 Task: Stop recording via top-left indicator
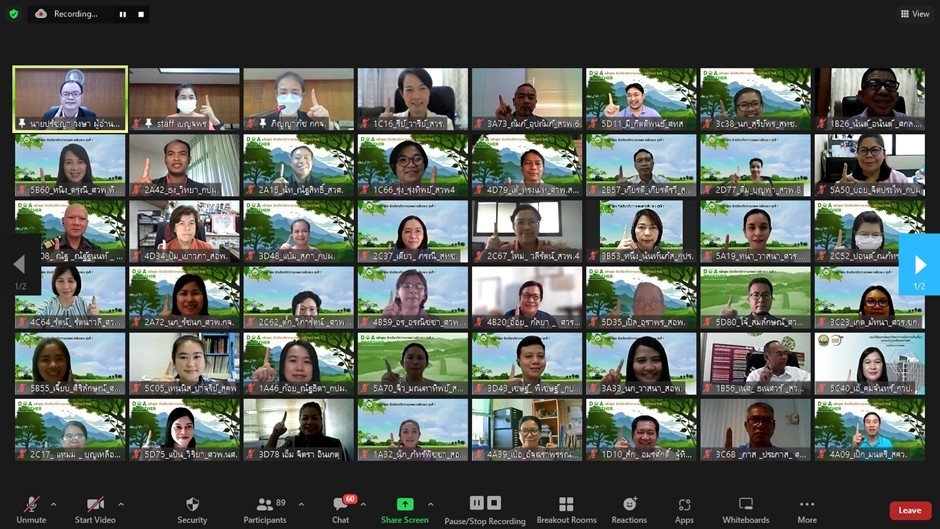tap(141, 14)
